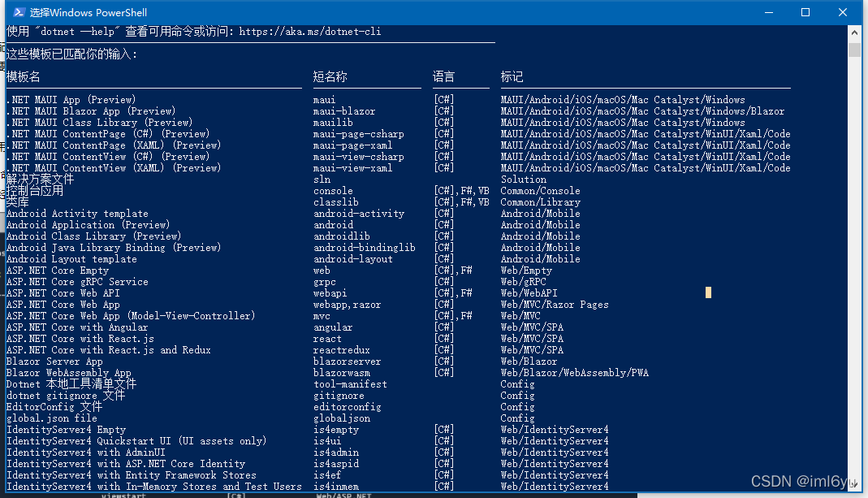Image resolution: width=868 pixels, height=498 pixels.
Task: Click the 'is4inmem' short name
Action: pyautogui.click(x=336, y=487)
